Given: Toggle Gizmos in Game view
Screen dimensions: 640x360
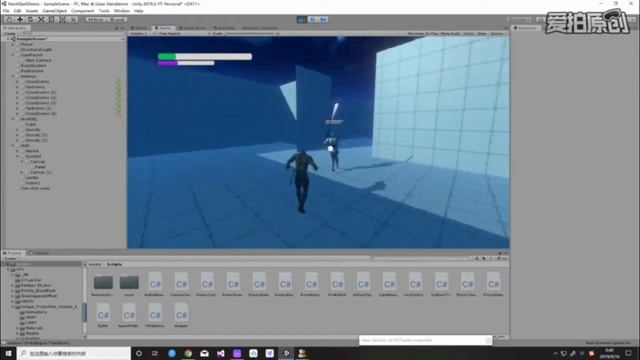Looking at the screenshot, I should coord(497,33).
